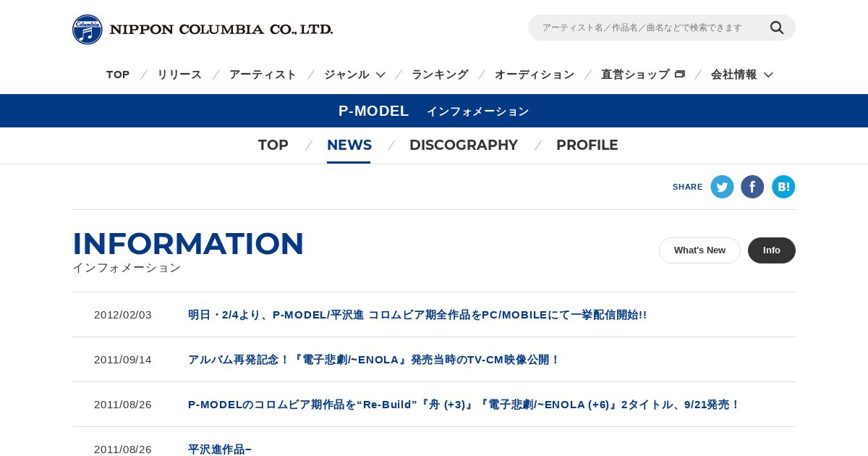Screen dimensions: 868x456
Task: Open リリース menu item
Action: tap(179, 75)
